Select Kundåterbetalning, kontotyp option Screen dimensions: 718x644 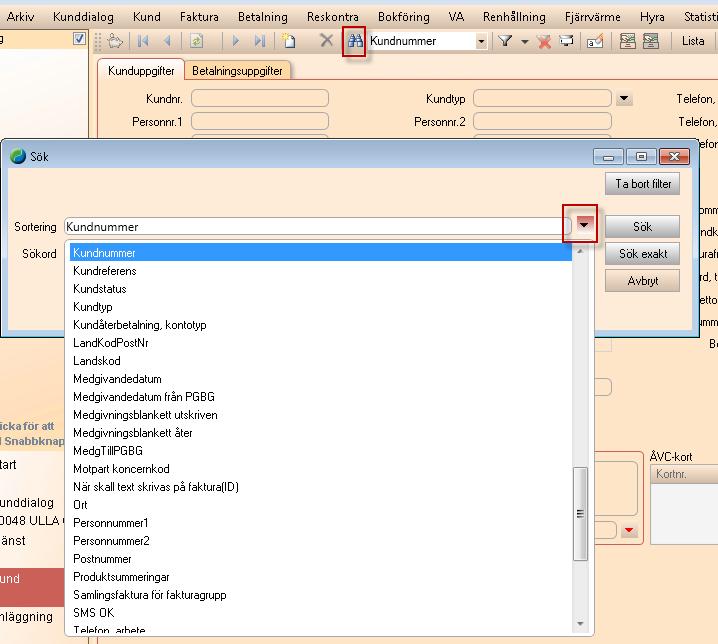pos(321,325)
